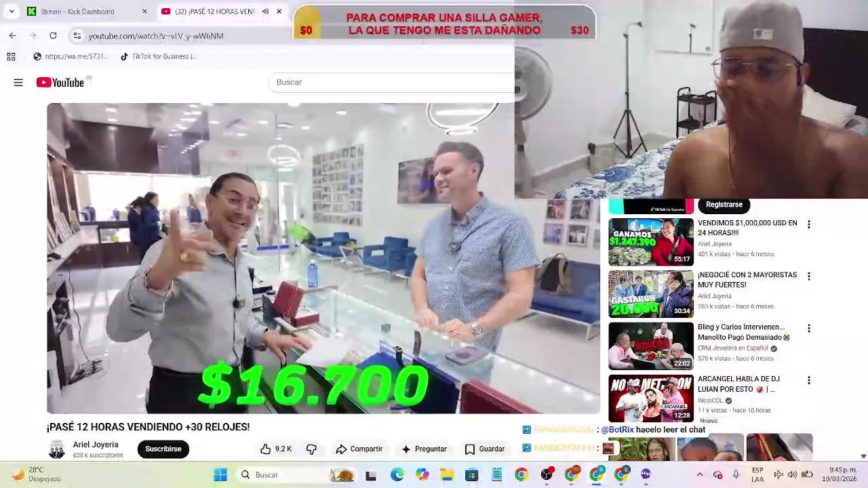Open File Explorer from the taskbar
This screenshot has height=488, width=868.
[x=447, y=475]
